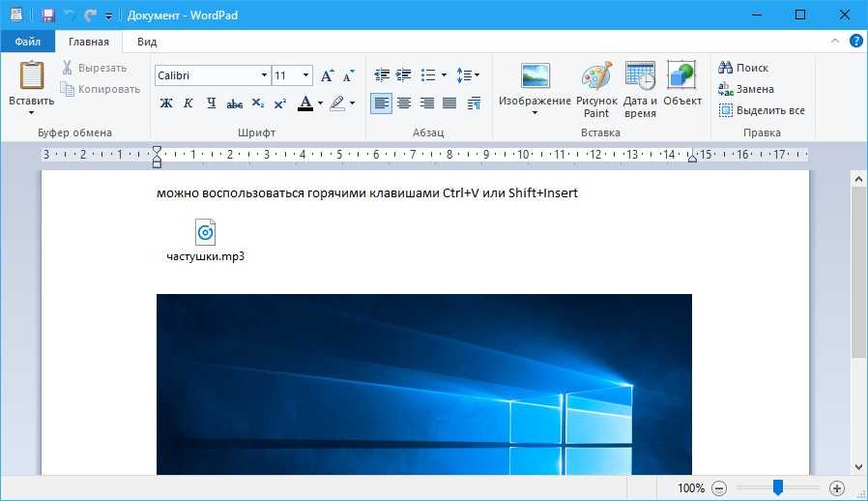Open the Файл menu
The width and height of the screenshot is (868, 501).
point(27,42)
